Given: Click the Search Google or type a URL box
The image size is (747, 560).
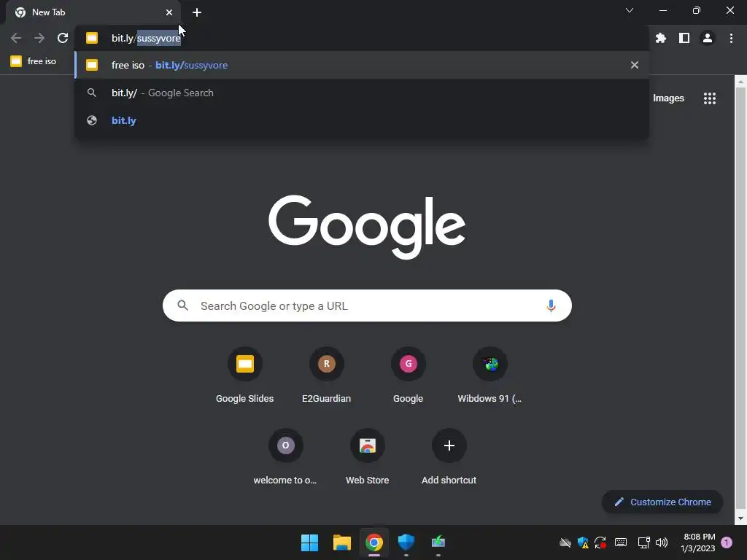Looking at the screenshot, I should click(x=367, y=306).
